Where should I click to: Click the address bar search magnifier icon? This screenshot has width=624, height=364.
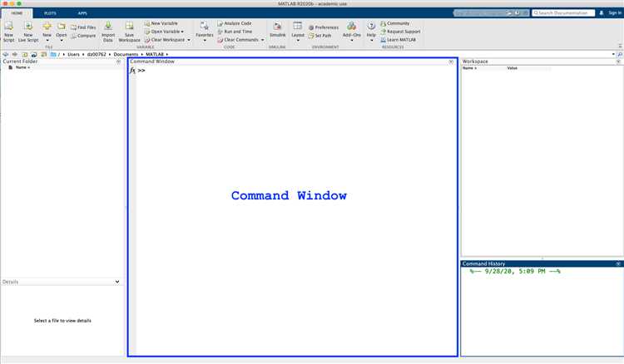[x=620, y=54]
